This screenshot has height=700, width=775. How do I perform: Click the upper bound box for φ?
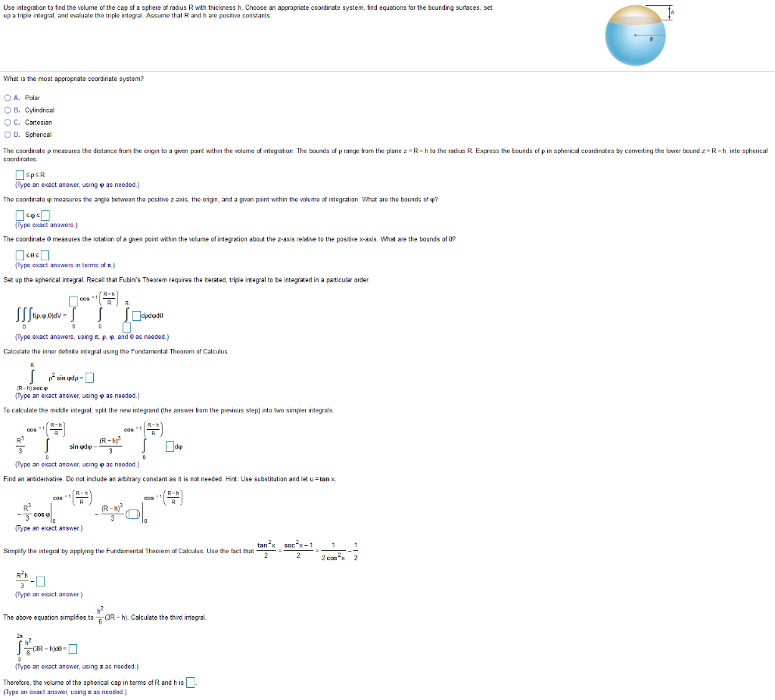[x=45, y=216]
